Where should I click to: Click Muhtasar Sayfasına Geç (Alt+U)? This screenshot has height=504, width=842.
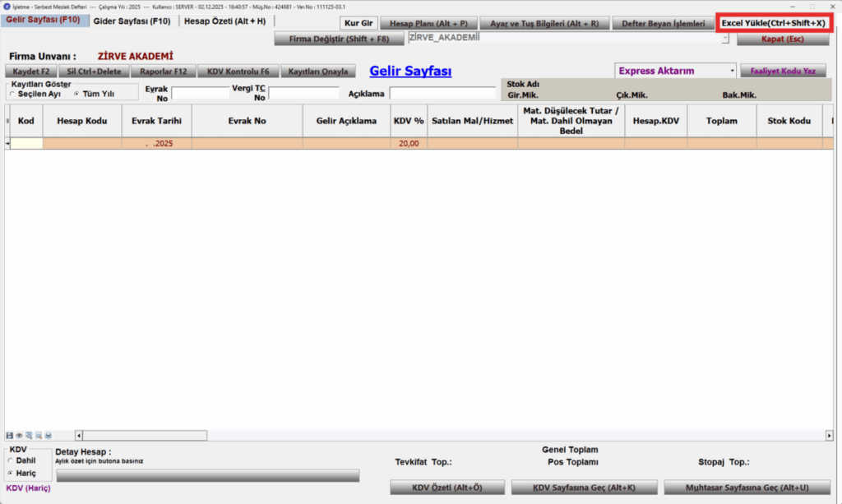pos(747,488)
